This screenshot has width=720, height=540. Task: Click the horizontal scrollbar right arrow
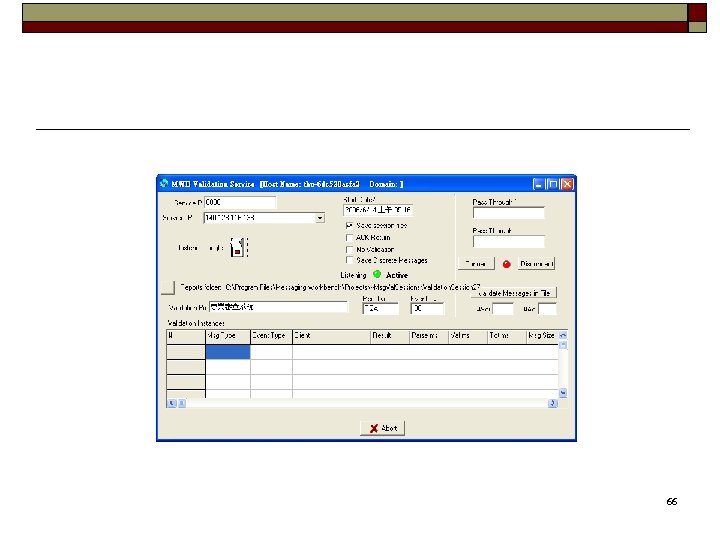(552, 403)
